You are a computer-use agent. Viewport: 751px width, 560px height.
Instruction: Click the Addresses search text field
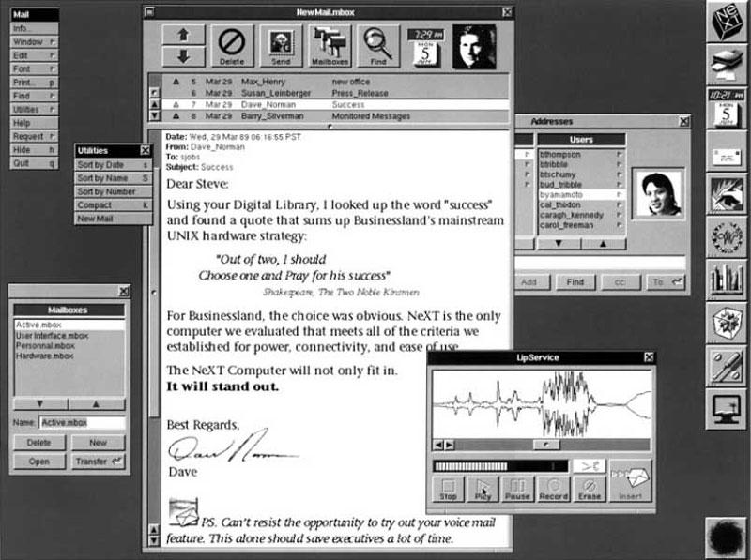pyautogui.click(x=600, y=263)
